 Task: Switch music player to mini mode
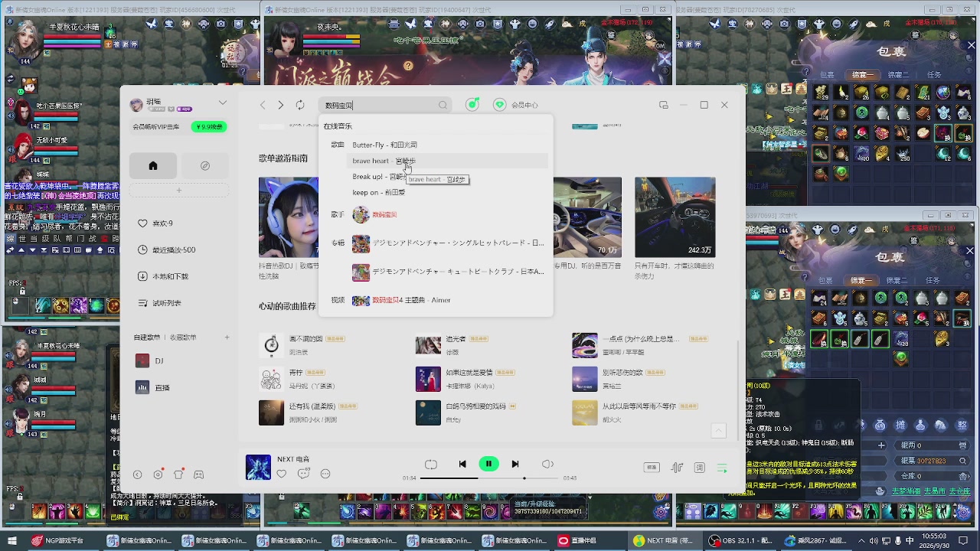coord(664,105)
